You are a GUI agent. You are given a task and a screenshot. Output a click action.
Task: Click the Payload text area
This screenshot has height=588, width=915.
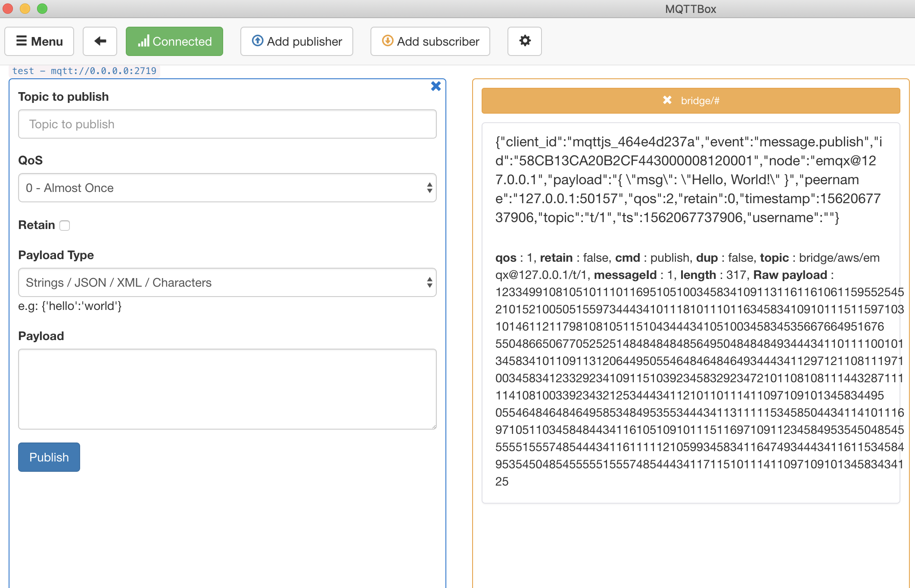tap(227, 389)
